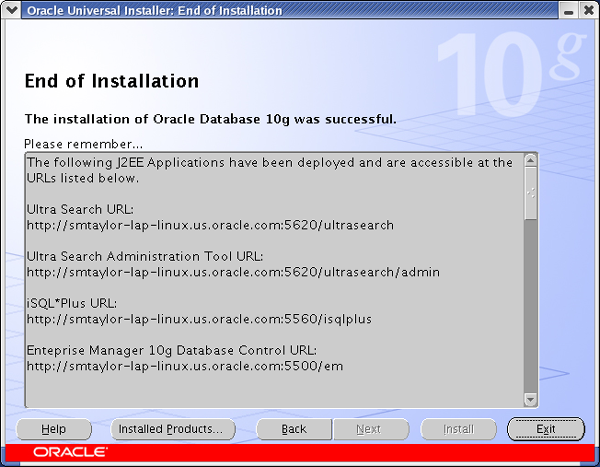View Installed Products list
The width and height of the screenshot is (600, 467).
click(x=171, y=429)
